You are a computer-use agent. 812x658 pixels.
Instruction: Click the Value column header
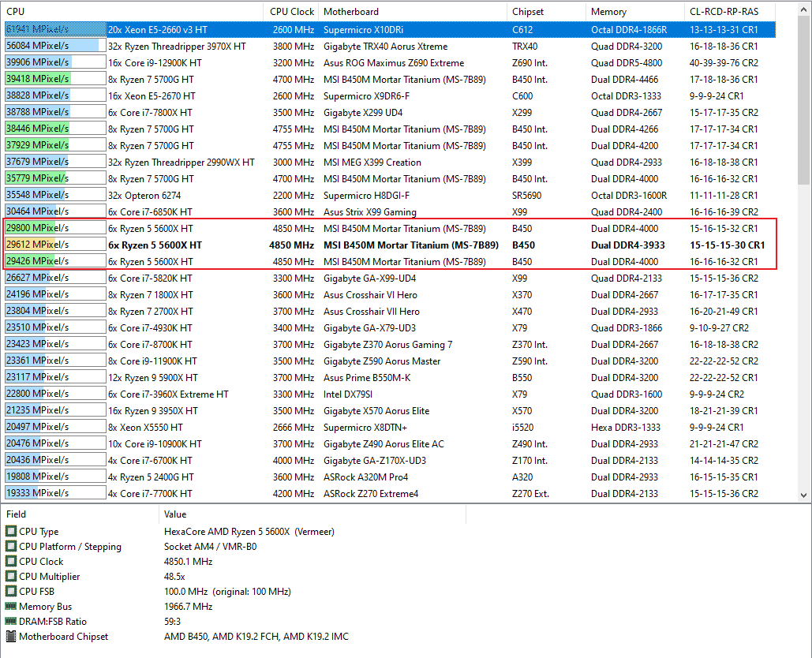312,514
